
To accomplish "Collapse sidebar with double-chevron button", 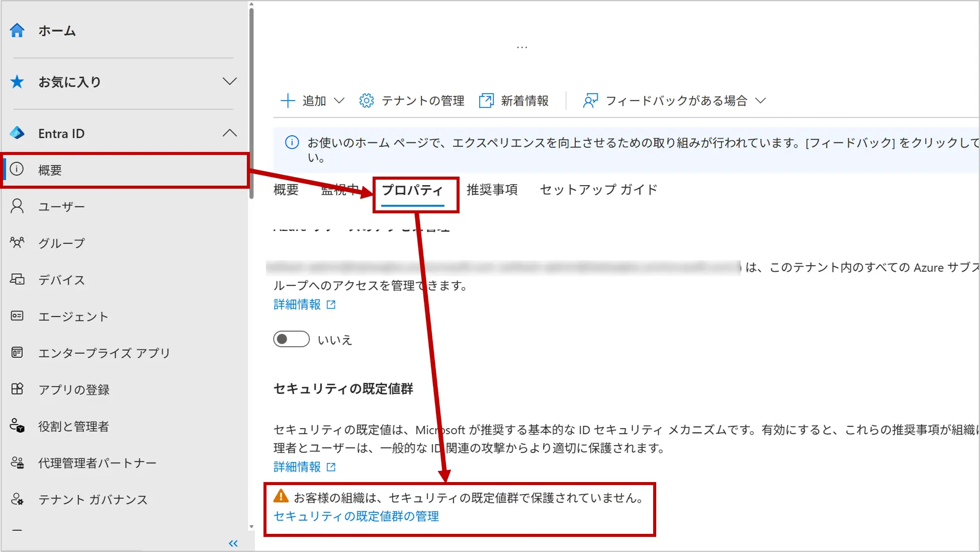I will click(x=233, y=543).
